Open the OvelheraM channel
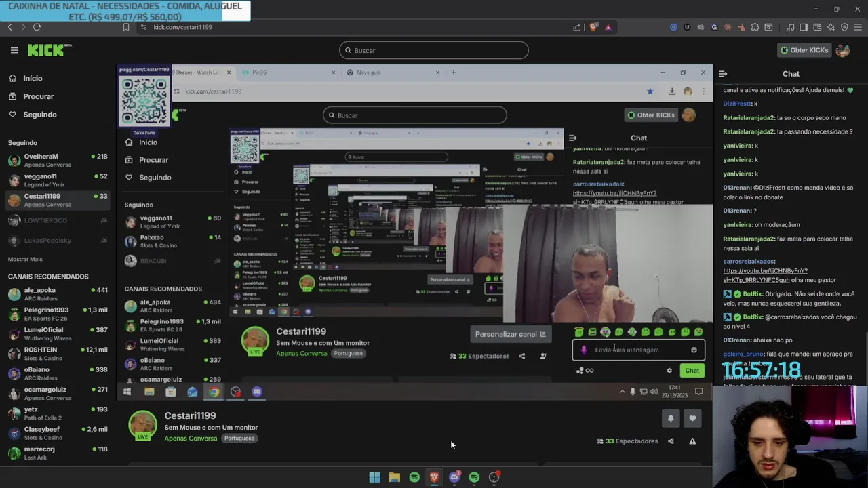This screenshot has height=488, width=868. coord(58,161)
